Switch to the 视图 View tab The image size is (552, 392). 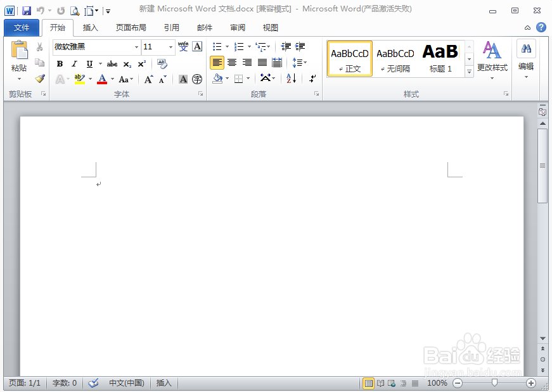(271, 28)
